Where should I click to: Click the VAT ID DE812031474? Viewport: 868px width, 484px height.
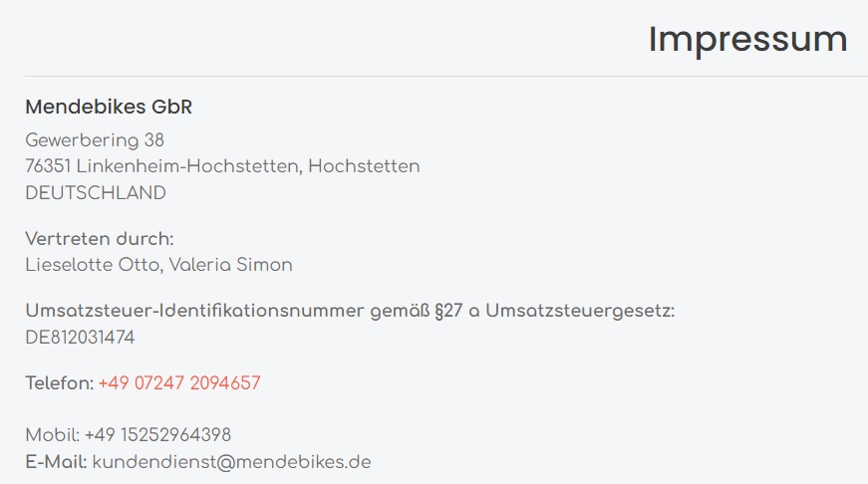pos(80,338)
